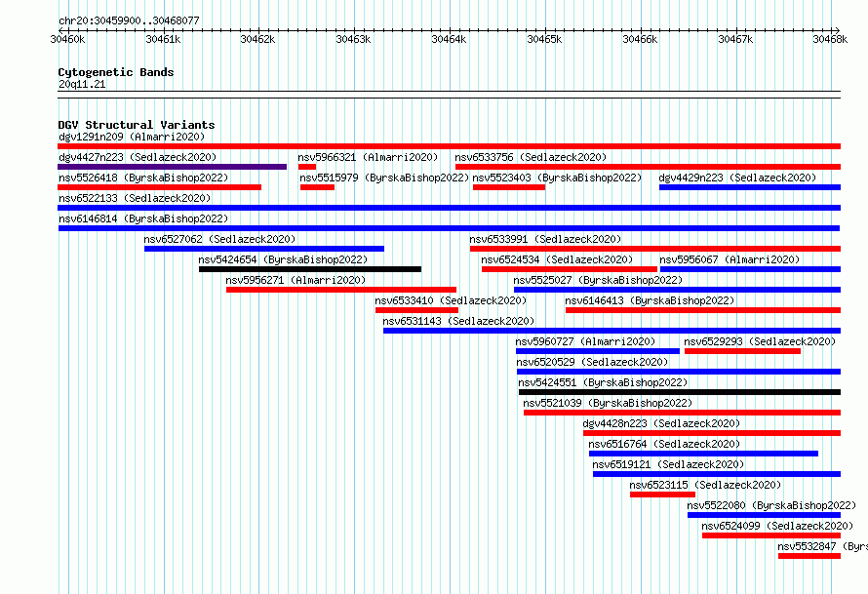This screenshot has height=594, width=868.
Task: Click the nsv6533991 (Sedlazeck2020) label
Action: 545,239
